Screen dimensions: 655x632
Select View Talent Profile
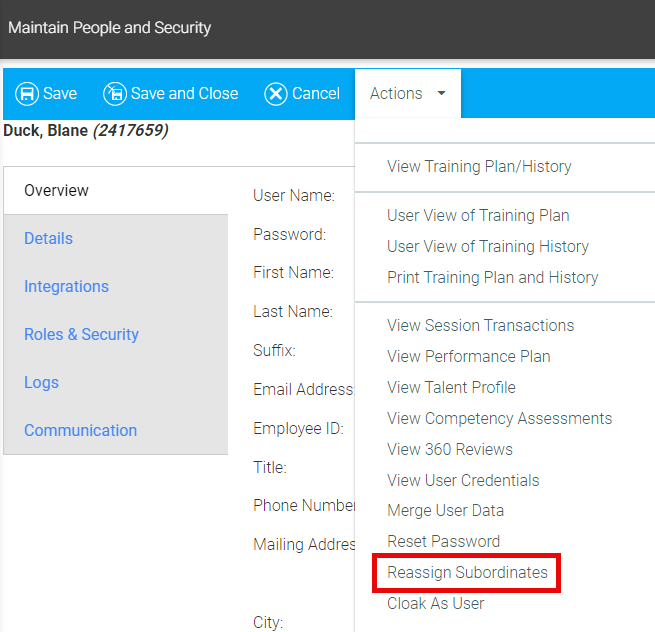coord(451,387)
